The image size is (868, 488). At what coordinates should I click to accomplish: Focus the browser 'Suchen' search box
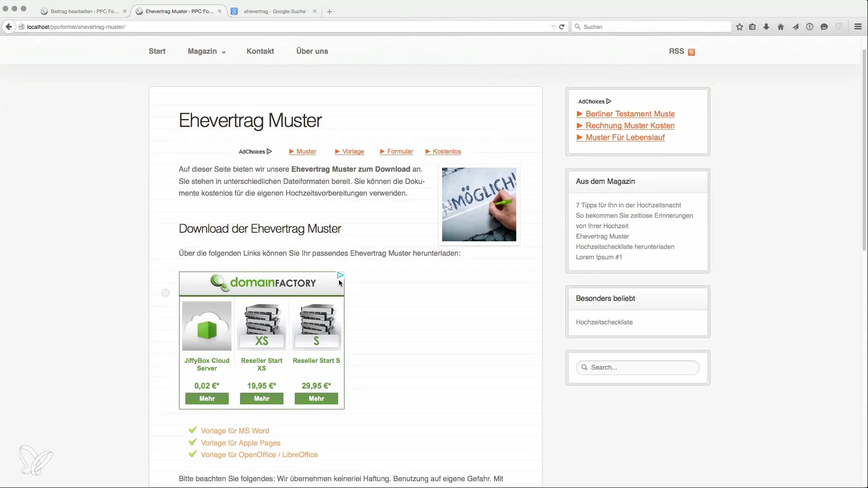coord(651,27)
